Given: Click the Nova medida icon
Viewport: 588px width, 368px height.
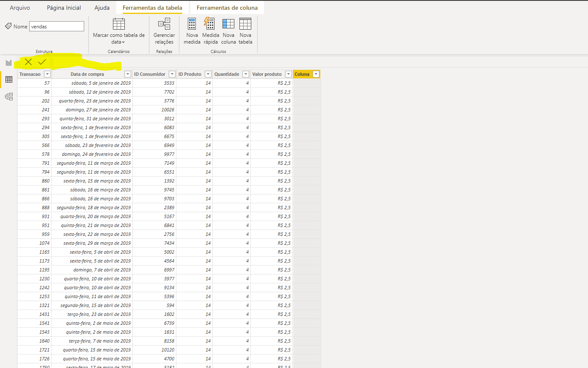Looking at the screenshot, I should click(x=192, y=24).
